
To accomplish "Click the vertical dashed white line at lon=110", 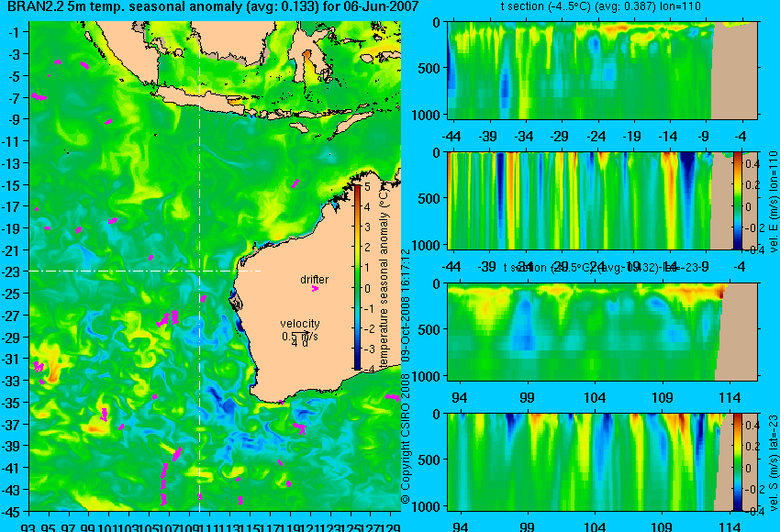I will click(x=199, y=267).
